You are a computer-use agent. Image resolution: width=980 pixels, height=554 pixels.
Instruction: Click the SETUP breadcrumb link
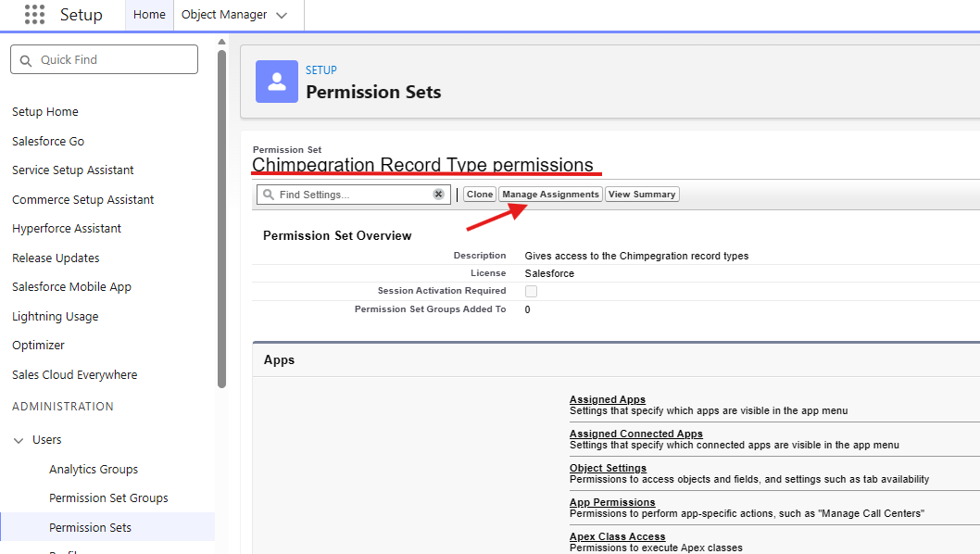pos(321,70)
